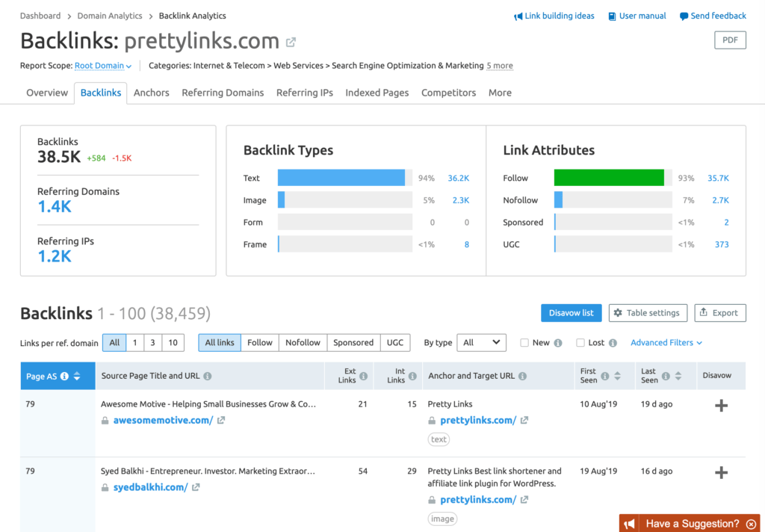Open the awesomemotive.com source page link
Image resolution: width=765 pixels, height=532 pixels.
[163, 419]
